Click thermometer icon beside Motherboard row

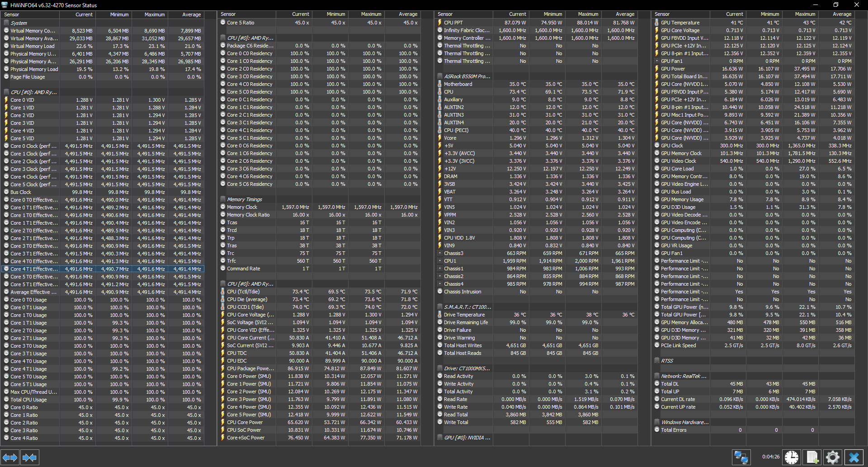439,84
